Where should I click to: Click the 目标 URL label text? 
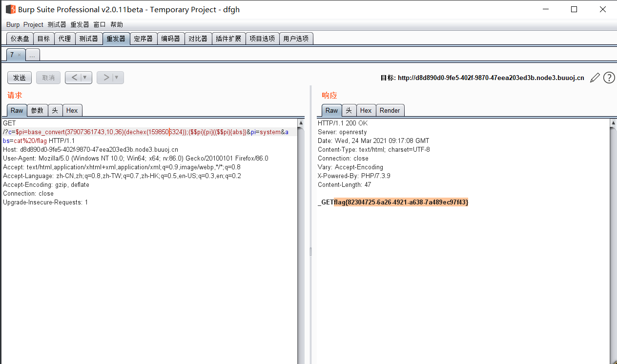tap(482, 78)
